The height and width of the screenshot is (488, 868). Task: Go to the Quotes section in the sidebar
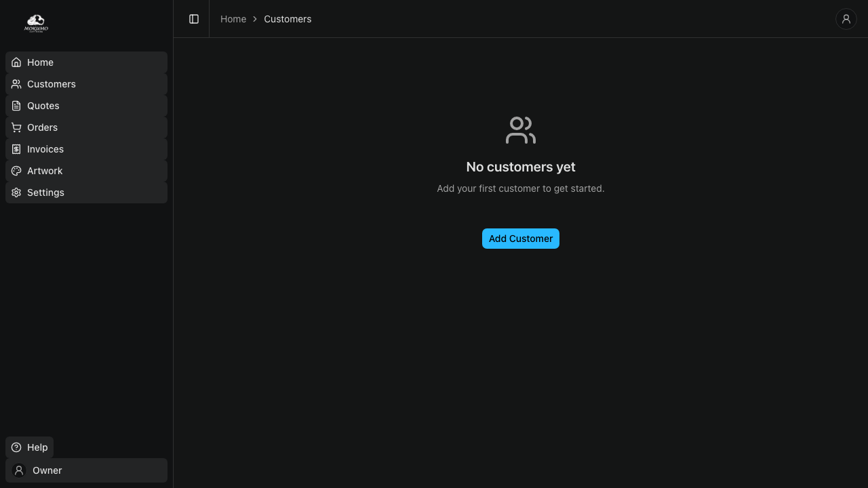click(x=43, y=106)
